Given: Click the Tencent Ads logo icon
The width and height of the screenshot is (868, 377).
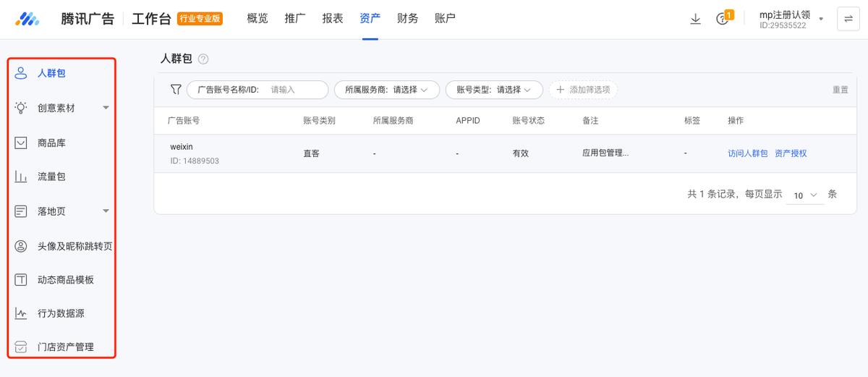Looking at the screenshot, I should 29,19.
